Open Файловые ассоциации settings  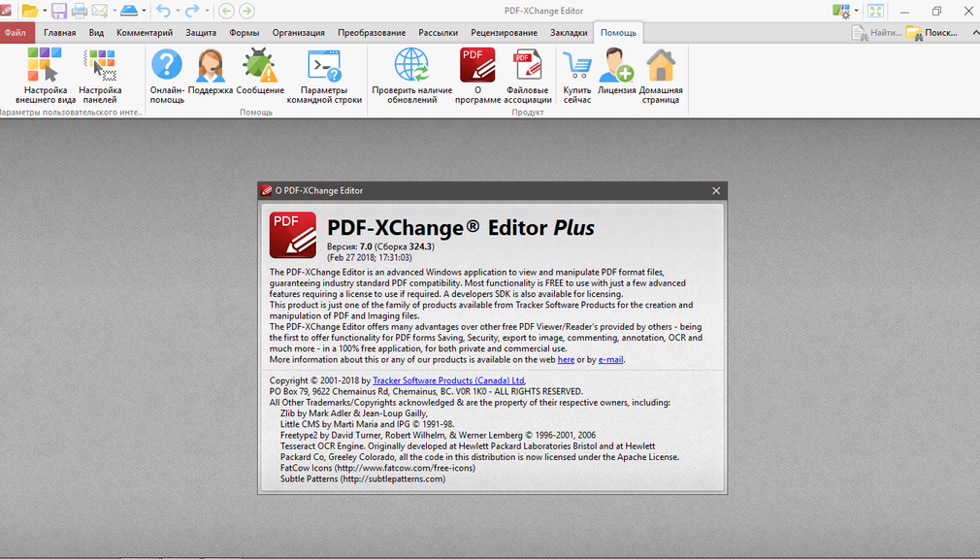(x=528, y=76)
